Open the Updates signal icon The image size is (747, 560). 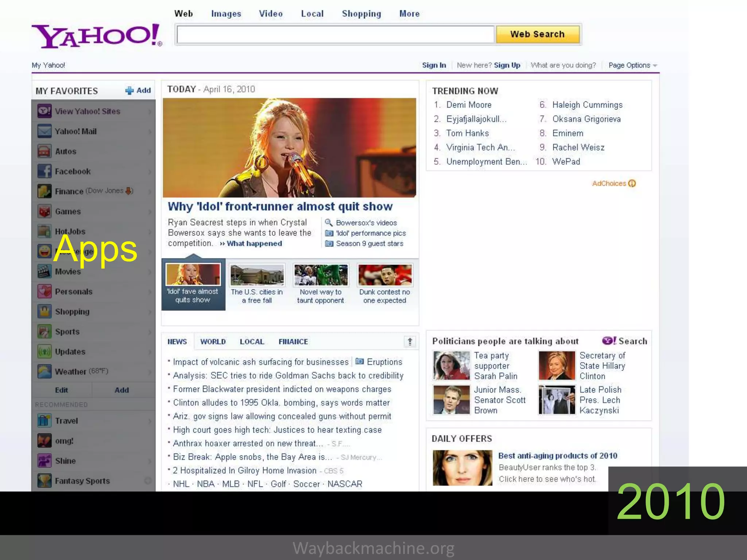44,352
